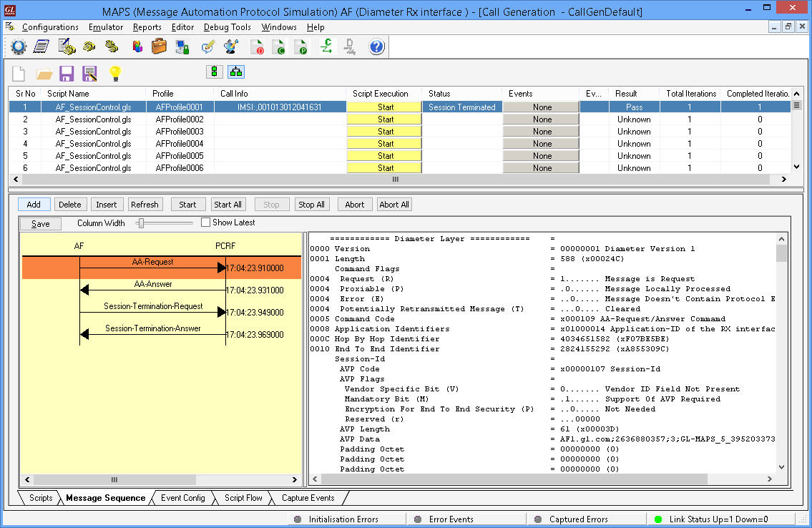Viewport: 812px width, 528px height.
Task: Click the green C with arrows icon
Action: tap(326, 47)
